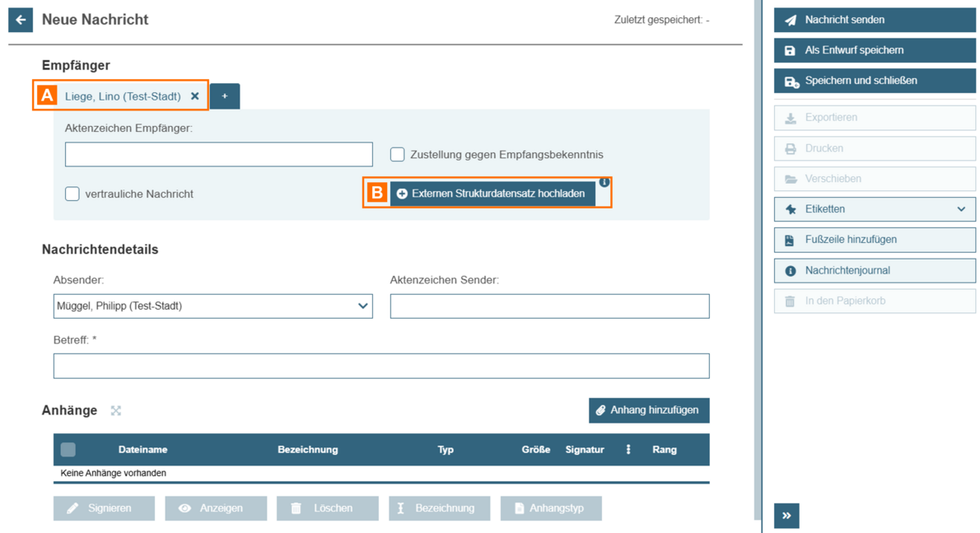Select all attachments via header checkbox
Screen dimensions: 980x533
pyautogui.click(x=68, y=450)
